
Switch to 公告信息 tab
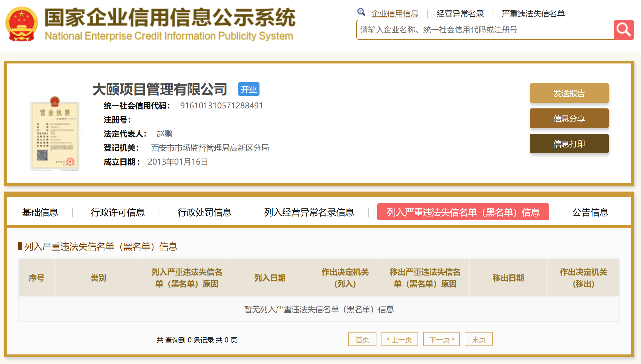[x=590, y=212]
